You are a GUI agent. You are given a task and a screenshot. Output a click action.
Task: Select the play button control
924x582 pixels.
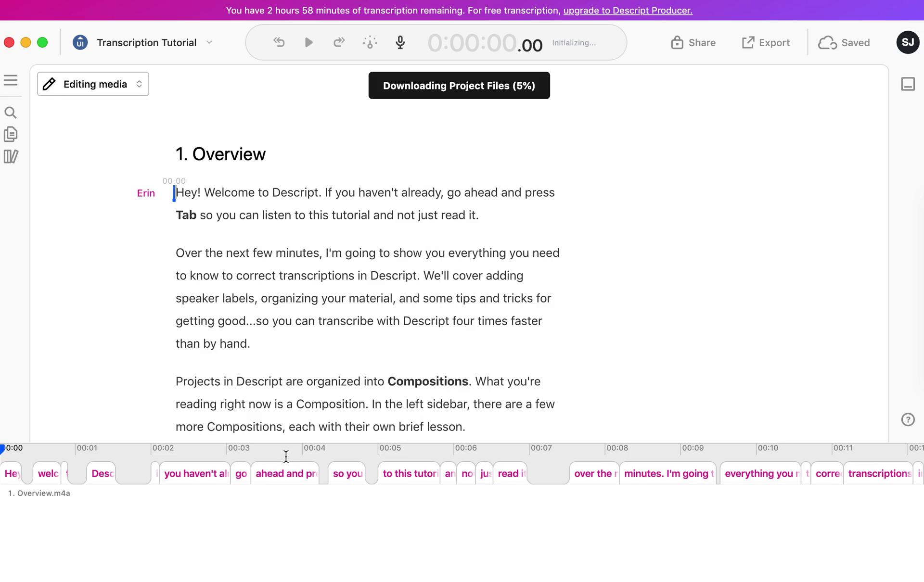[x=308, y=42]
